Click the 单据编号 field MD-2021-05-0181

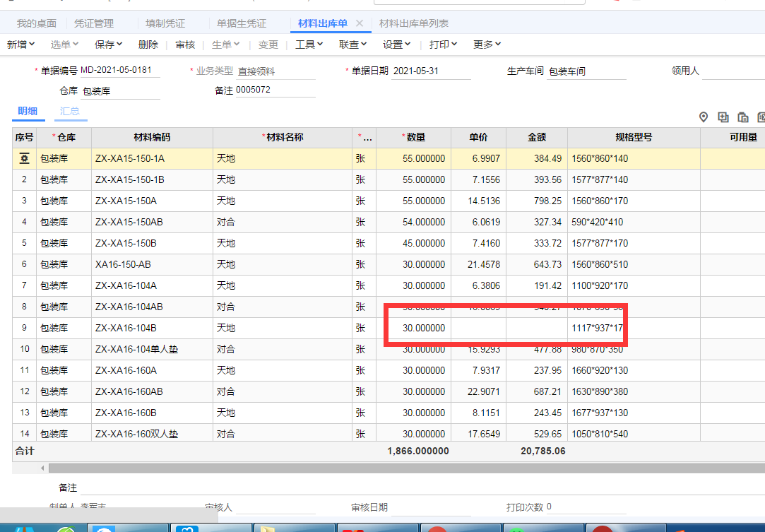120,70
